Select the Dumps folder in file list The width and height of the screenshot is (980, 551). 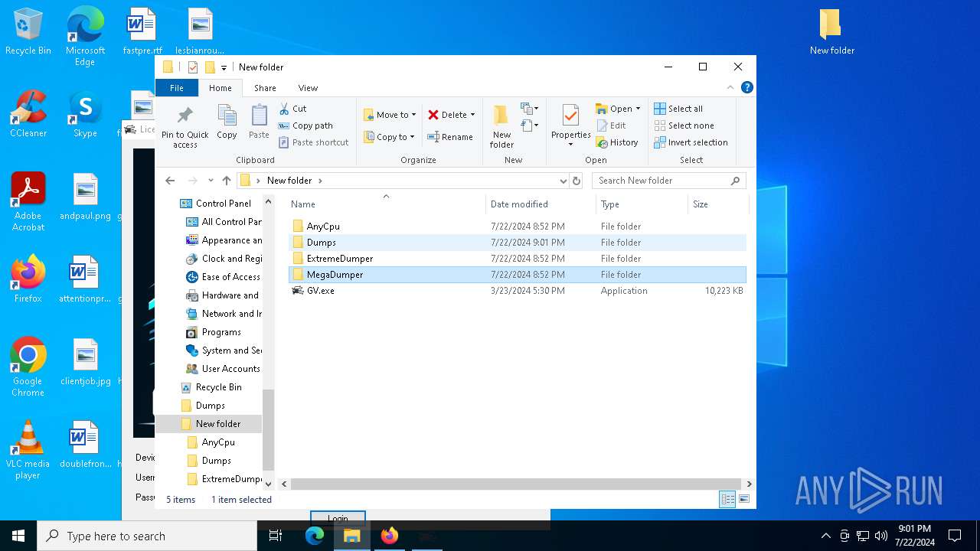[518, 243]
